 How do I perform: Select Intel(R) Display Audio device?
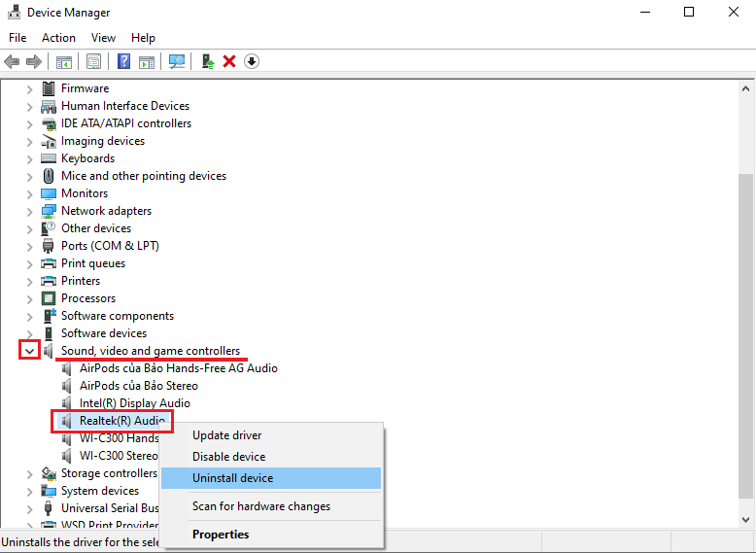(134, 403)
